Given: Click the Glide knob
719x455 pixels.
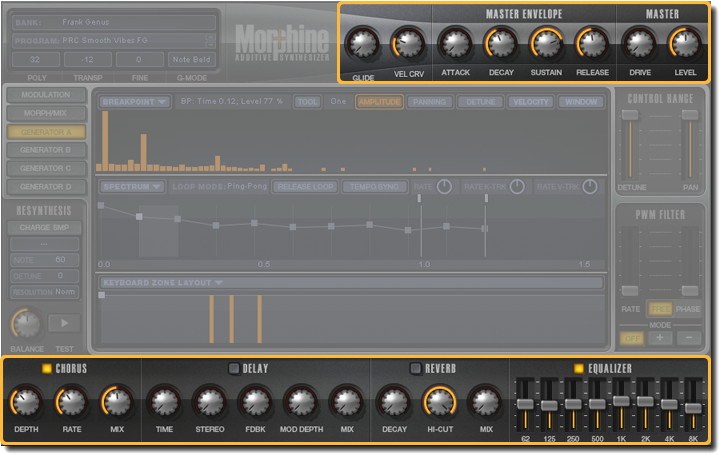Looking at the screenshot, I should click(363, 44).
